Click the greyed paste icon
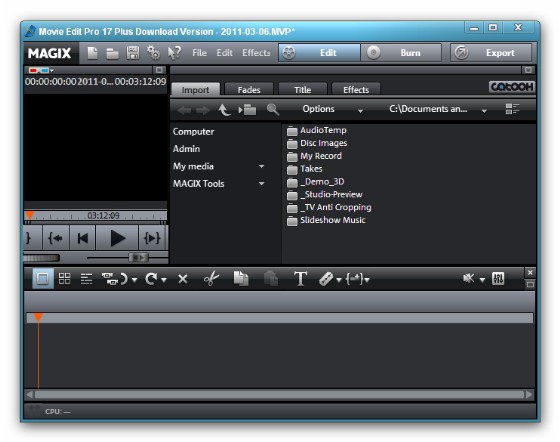Viewport: 560px width, 442px height. pyautogui.click(x=271, y=278)
